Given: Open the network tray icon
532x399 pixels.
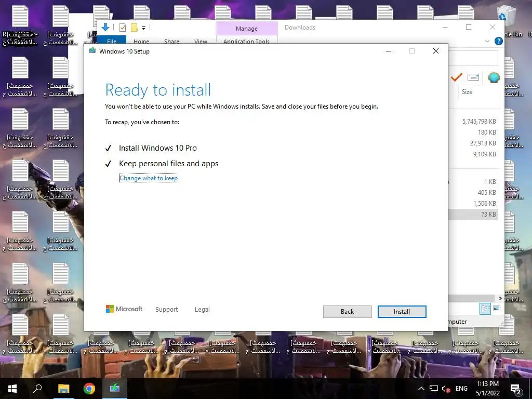Looking at the screenshot, I should pos(434,389).
